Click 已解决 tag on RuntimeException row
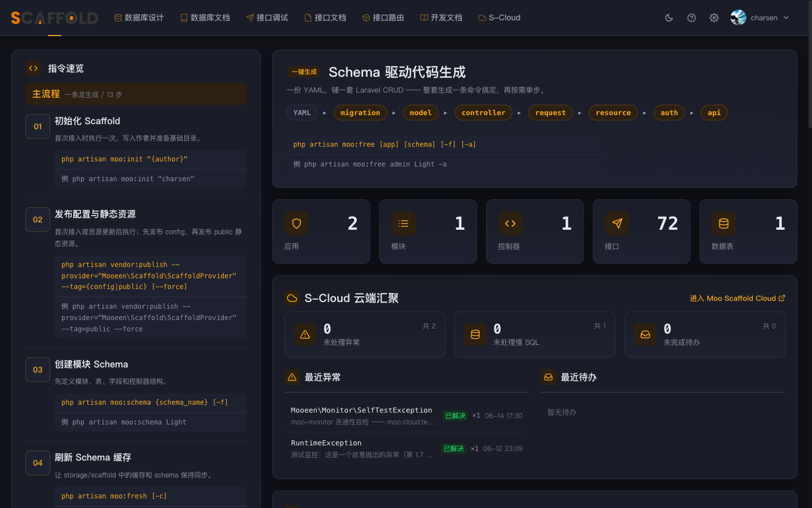Screen dimensions: 812x508 (x=454, y=449)
